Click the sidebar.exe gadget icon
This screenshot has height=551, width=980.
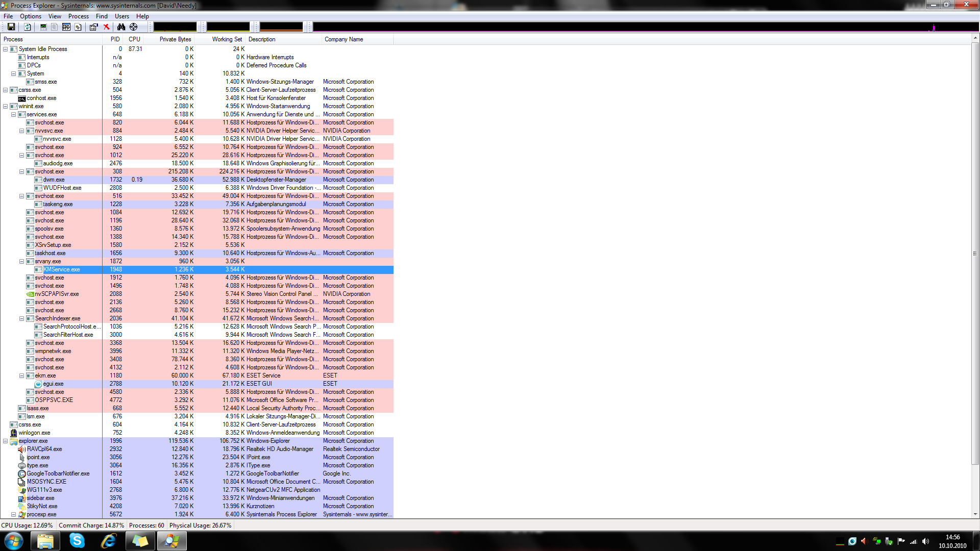coord(22,498)
